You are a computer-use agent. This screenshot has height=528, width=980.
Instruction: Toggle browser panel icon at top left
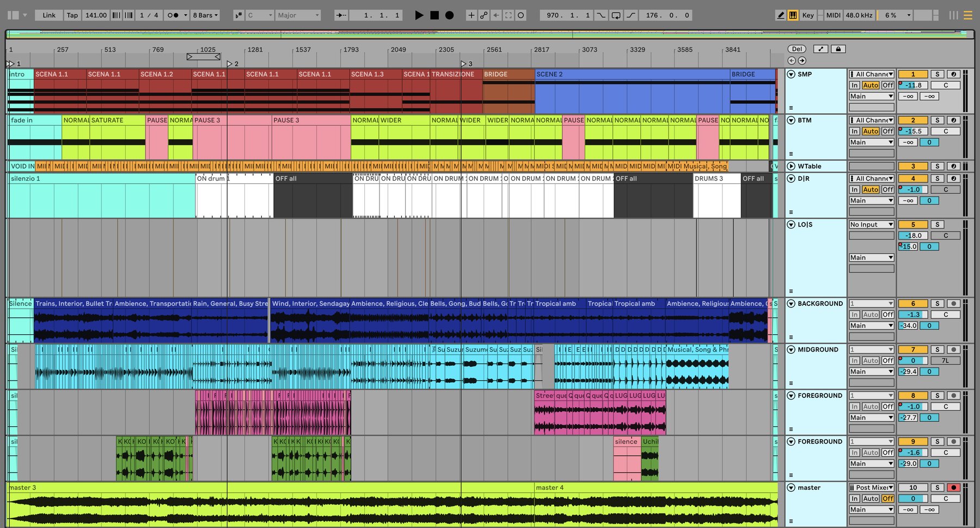coord(13,15)
